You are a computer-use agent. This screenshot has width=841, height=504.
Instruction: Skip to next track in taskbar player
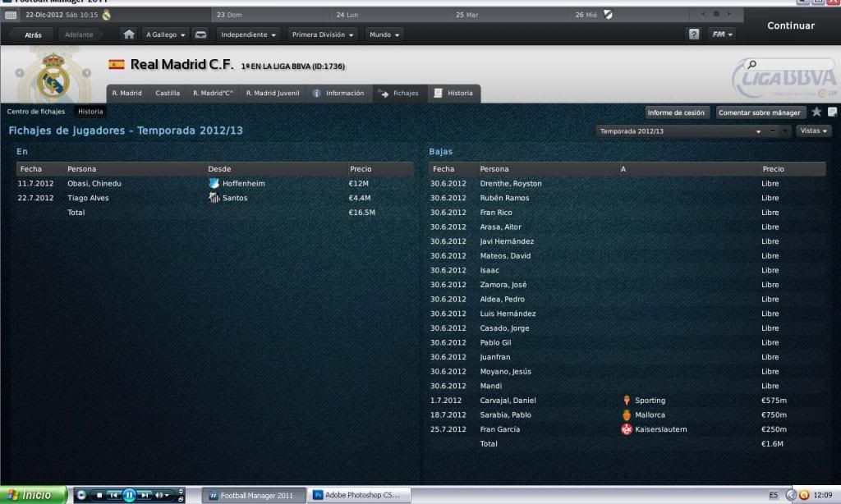click(x=145, y=495)
